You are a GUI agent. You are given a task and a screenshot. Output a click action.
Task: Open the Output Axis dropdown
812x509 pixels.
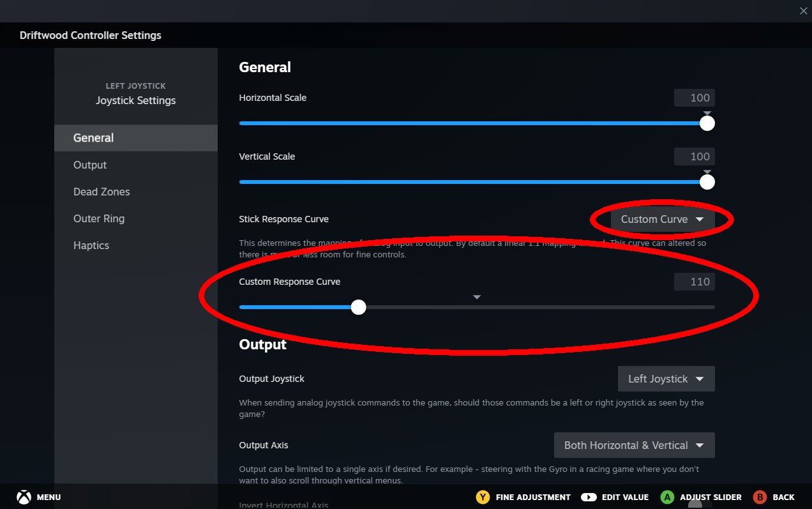(x=634, y=445)
